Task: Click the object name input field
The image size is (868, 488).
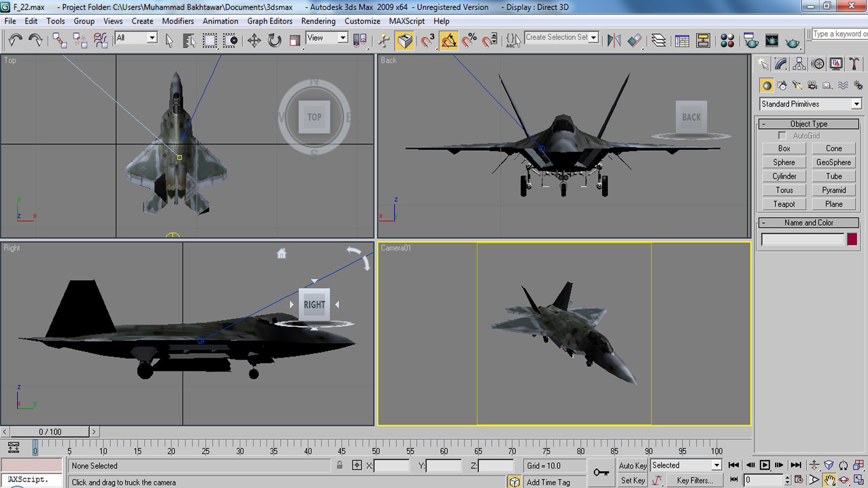Action: 802,239
